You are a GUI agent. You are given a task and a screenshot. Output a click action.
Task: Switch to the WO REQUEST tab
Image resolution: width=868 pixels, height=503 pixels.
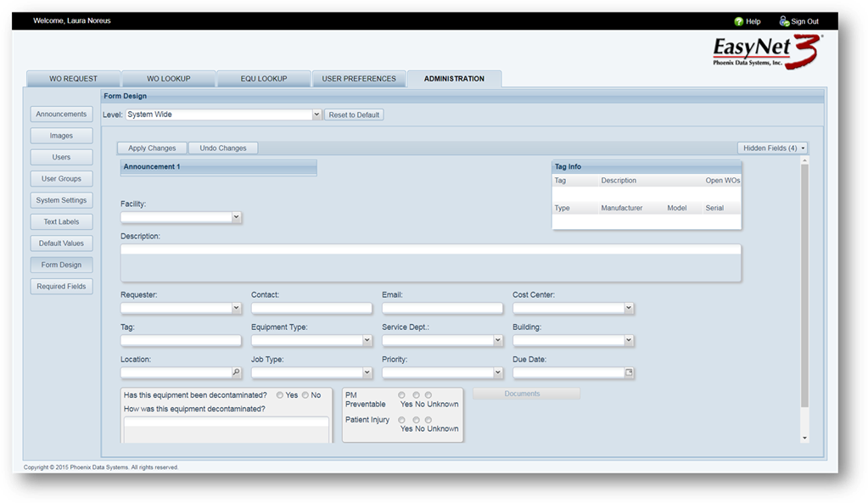[73, 79]
